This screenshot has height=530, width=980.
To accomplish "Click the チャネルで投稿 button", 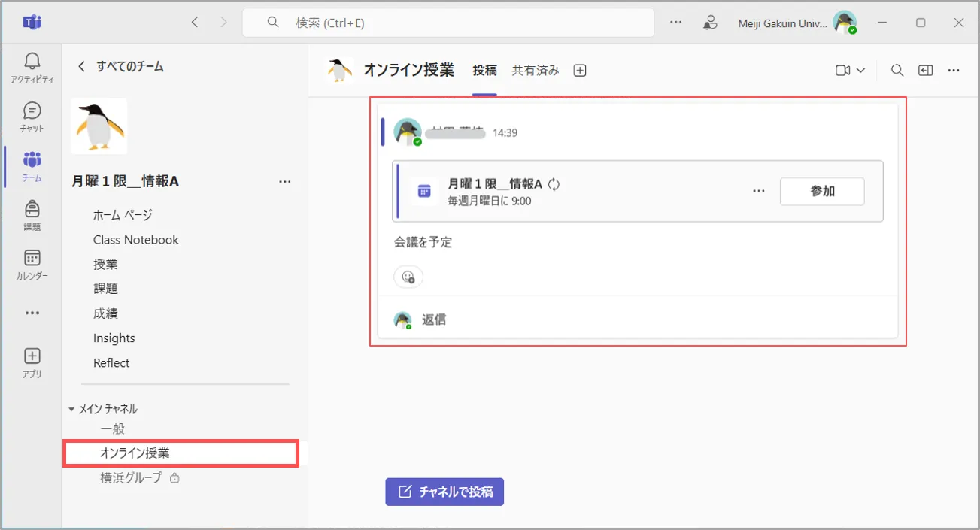I will tap(444, 492).
